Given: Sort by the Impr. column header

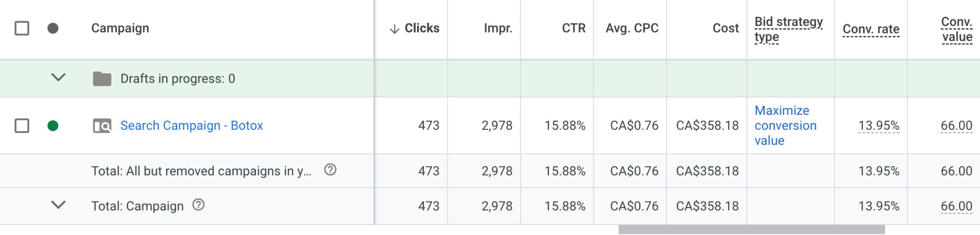Looking at the screenshot, I should (498, 28).
